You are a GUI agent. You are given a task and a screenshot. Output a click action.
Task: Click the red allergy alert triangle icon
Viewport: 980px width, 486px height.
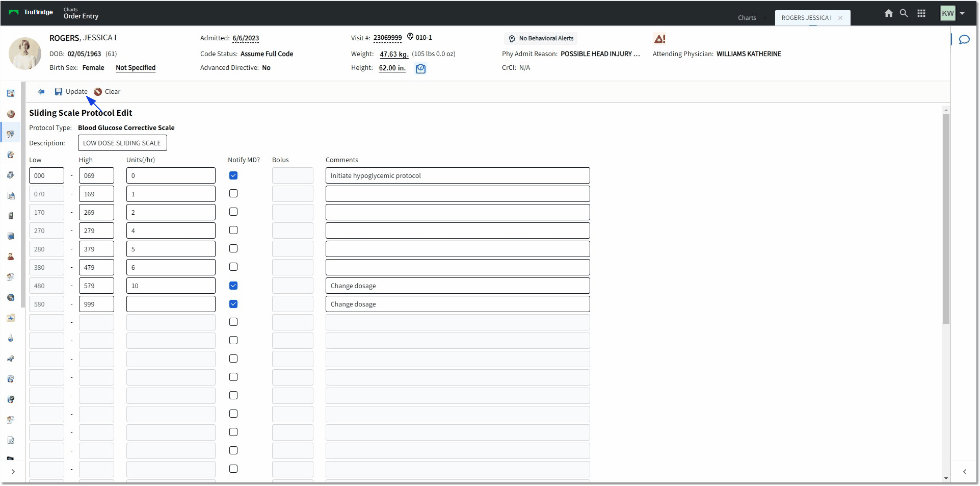click(x=659, y=39)
